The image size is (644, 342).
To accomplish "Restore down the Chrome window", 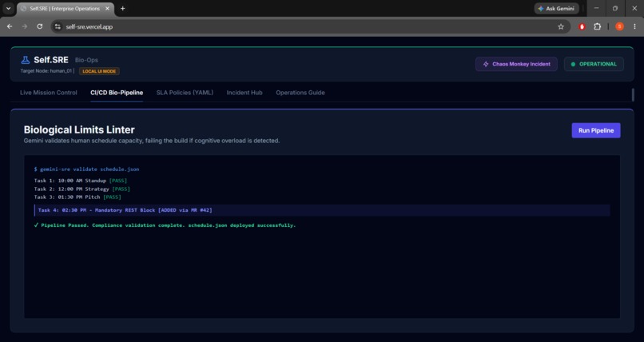I will click(x=615, y=8).
